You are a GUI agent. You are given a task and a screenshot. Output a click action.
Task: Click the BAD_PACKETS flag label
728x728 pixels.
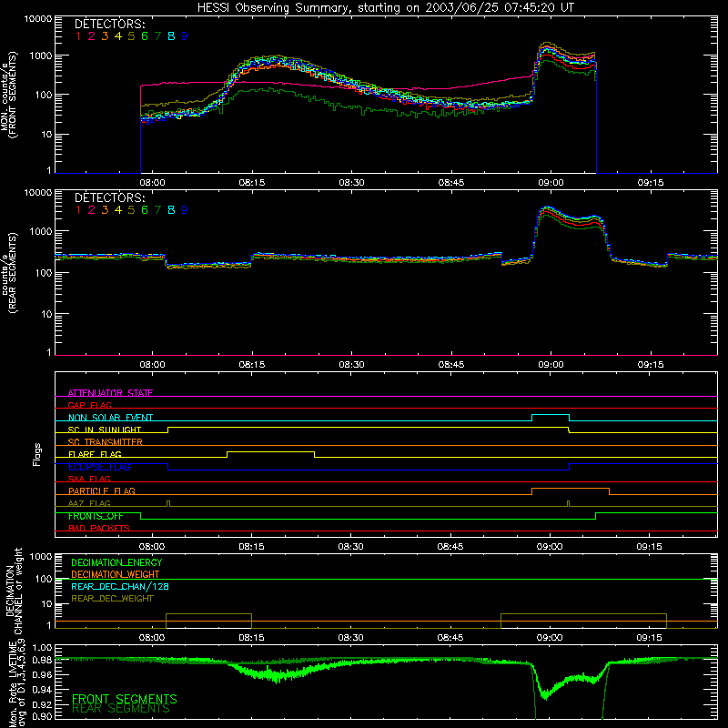(x=99, y=528)
